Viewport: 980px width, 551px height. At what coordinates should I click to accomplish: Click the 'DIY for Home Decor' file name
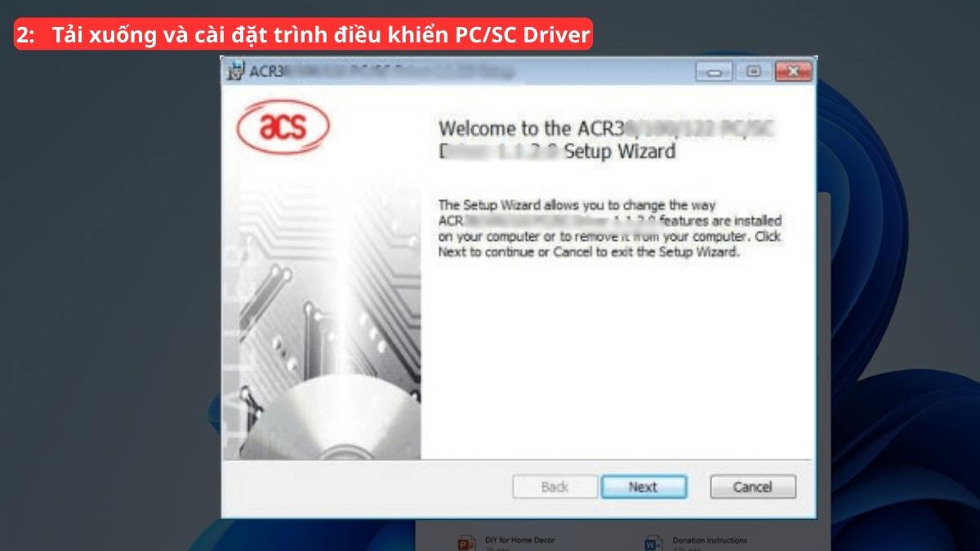click(520, 540)
